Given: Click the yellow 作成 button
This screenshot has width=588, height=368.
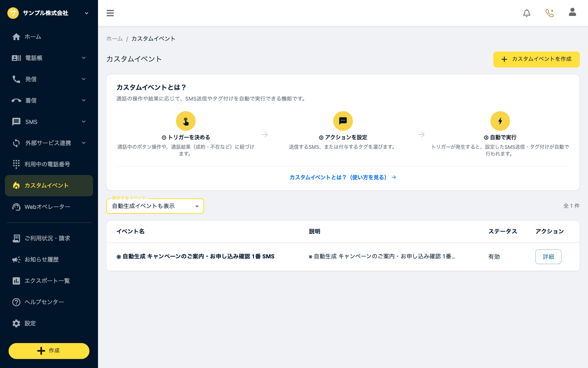Looking at the screenshot, I should click(49, 351).
